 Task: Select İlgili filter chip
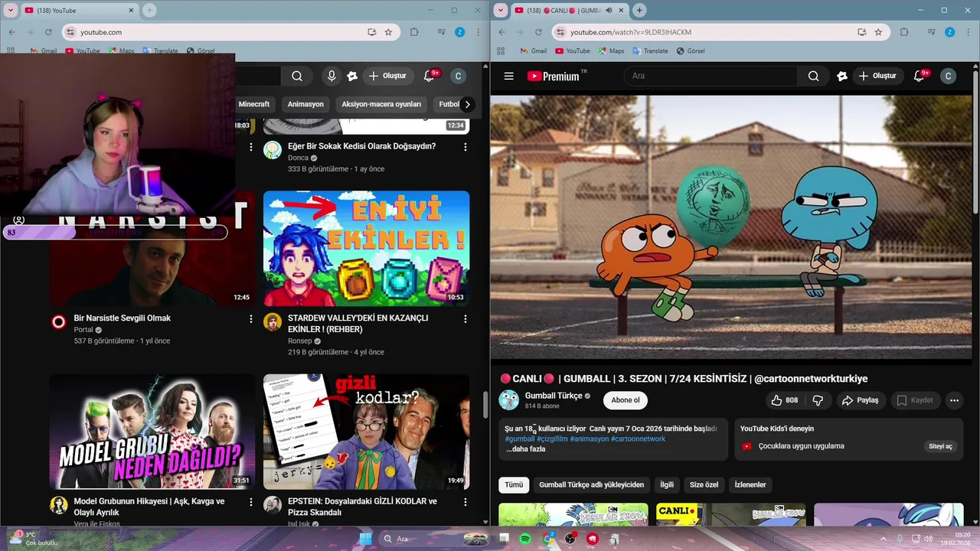pos(667,484)
